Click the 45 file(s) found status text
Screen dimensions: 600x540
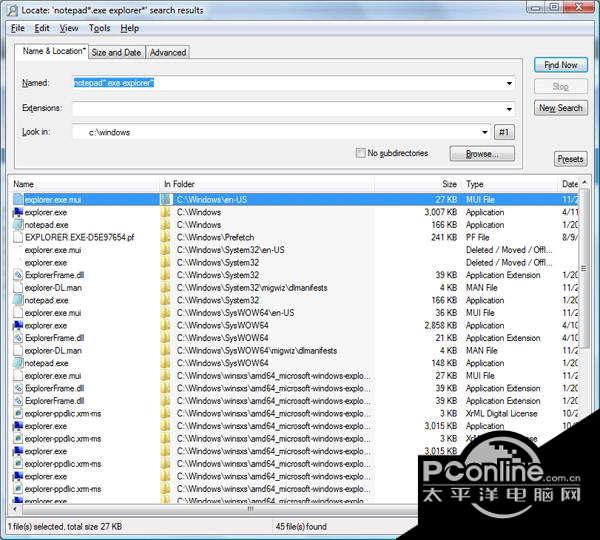[301, 527]
